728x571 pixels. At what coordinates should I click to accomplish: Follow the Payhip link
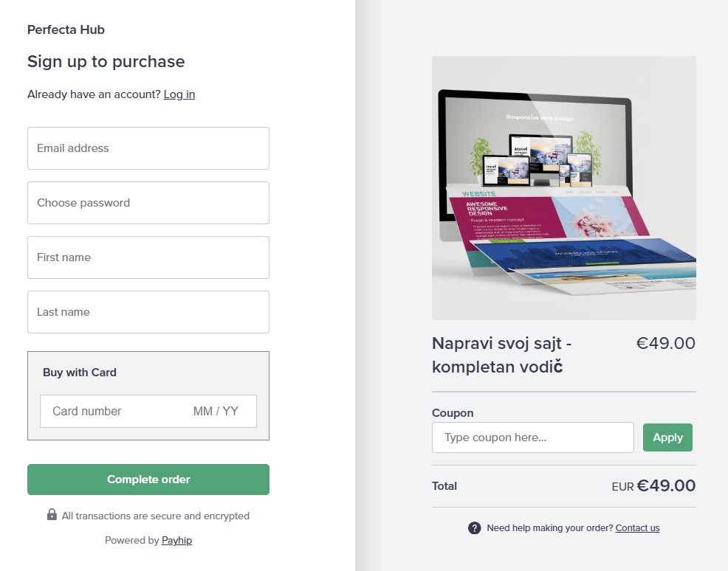tap(177, 541)
